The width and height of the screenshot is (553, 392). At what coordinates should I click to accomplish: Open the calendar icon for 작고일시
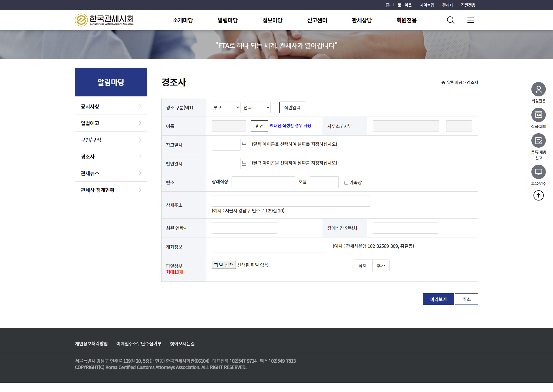[244, 145]
